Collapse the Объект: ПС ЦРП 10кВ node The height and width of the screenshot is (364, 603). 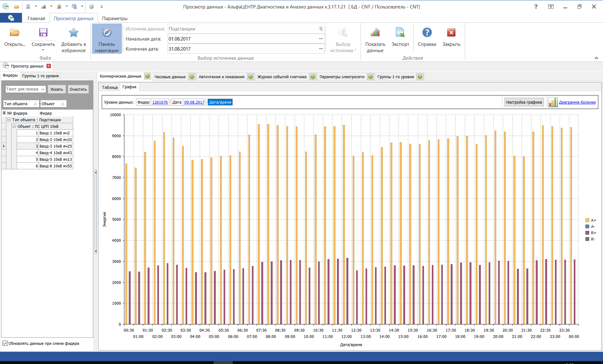pyautogui.click(x=14, y=126)
